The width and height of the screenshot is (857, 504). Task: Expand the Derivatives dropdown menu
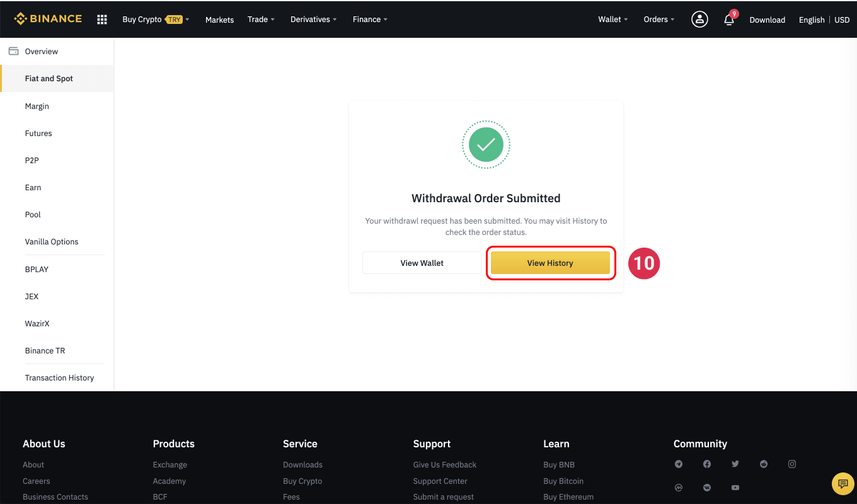click(313, 20)
